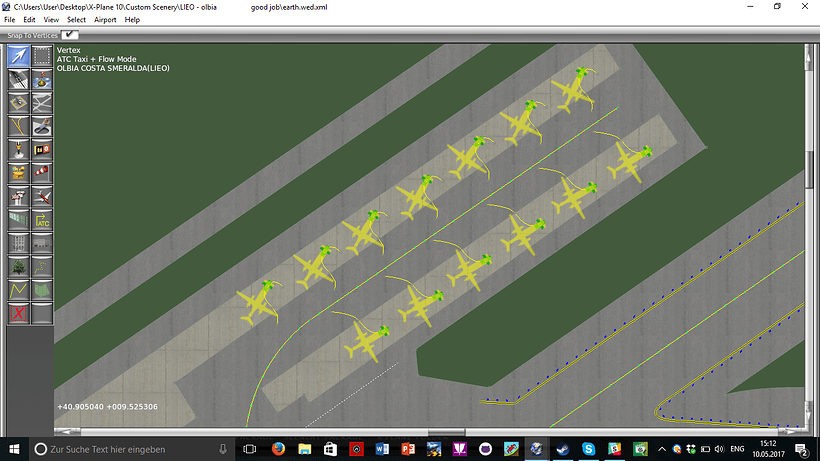This screenshot has height=461, width=820.
Task: Select the Ramp Start airplane tool
Action: (42, 197)
